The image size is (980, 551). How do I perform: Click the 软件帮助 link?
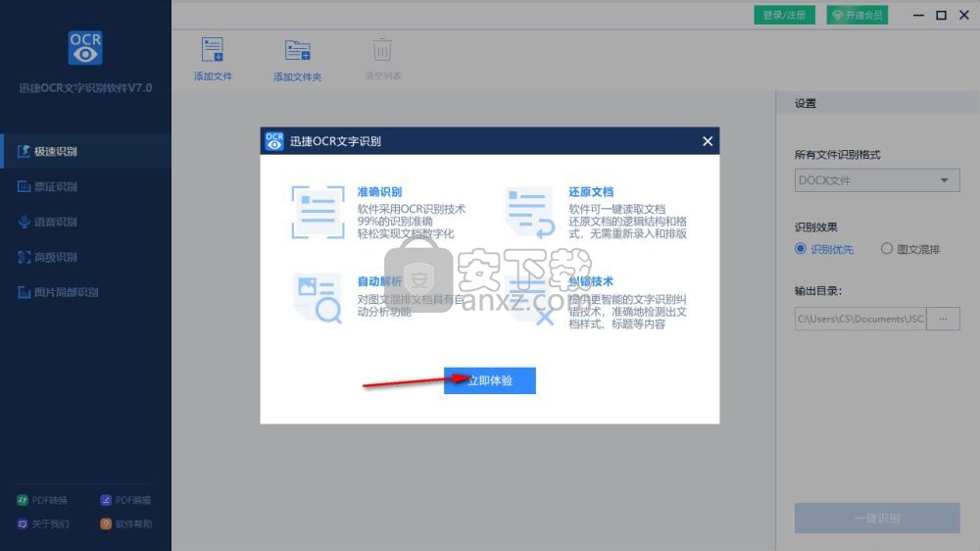click(x=126, y=524)
